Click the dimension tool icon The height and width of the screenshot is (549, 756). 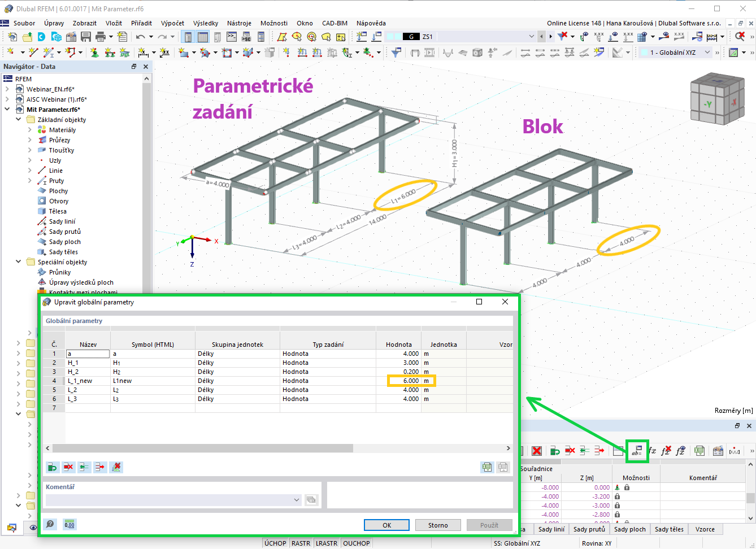(144, 53)
